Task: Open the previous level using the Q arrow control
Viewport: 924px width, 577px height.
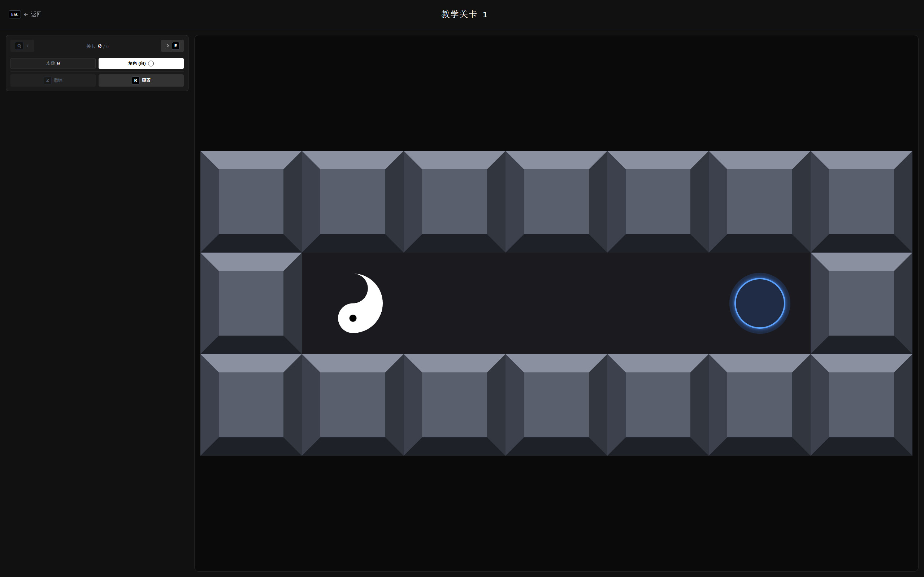Action: pyautogui.click(x=23, y=45)
